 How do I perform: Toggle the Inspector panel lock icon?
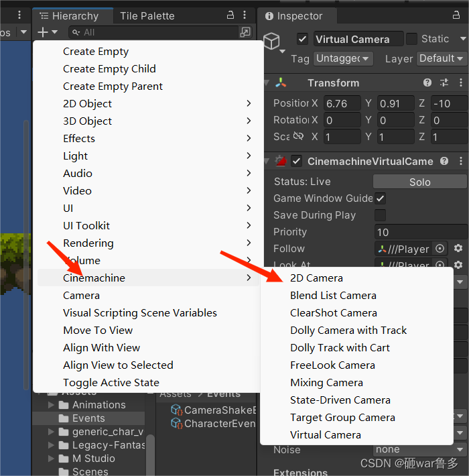point(456,15)
